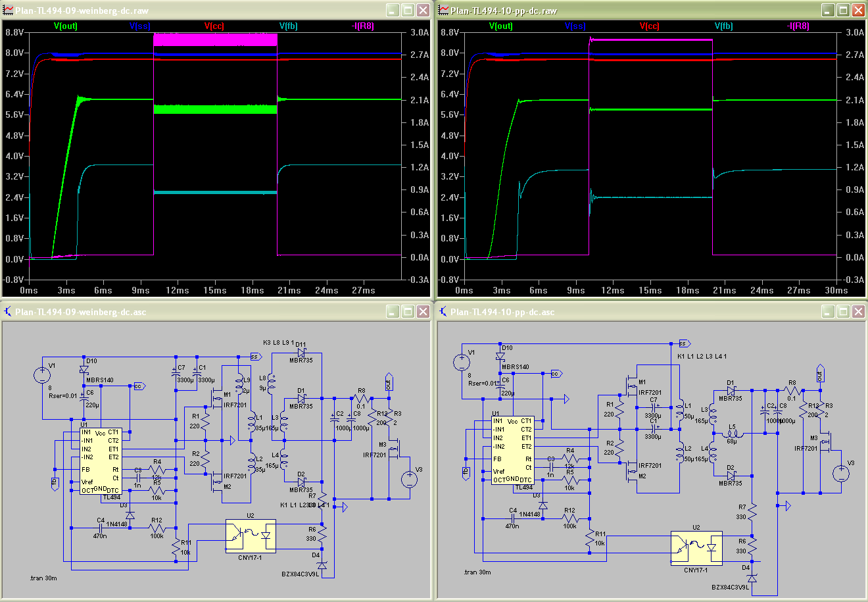
Task: Select V(cc) trace label in weinberg-dc.raw plot
Action: coord(214,26)
